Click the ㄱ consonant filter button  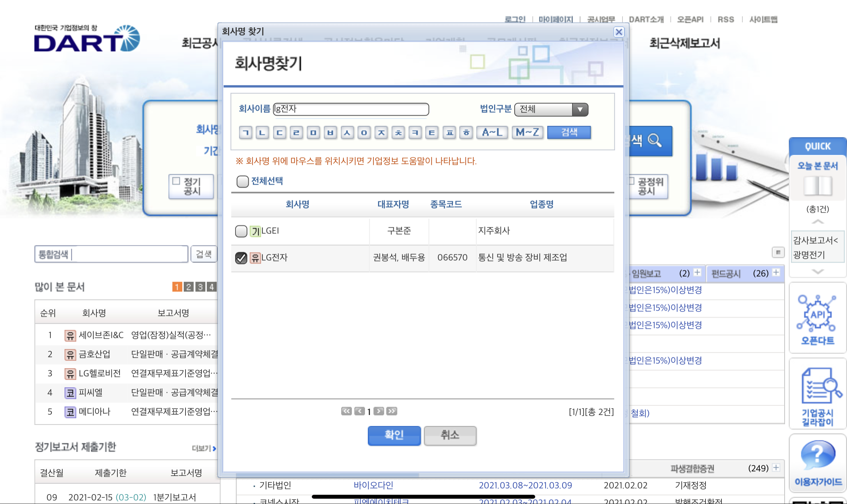click(x=245, y=133)
